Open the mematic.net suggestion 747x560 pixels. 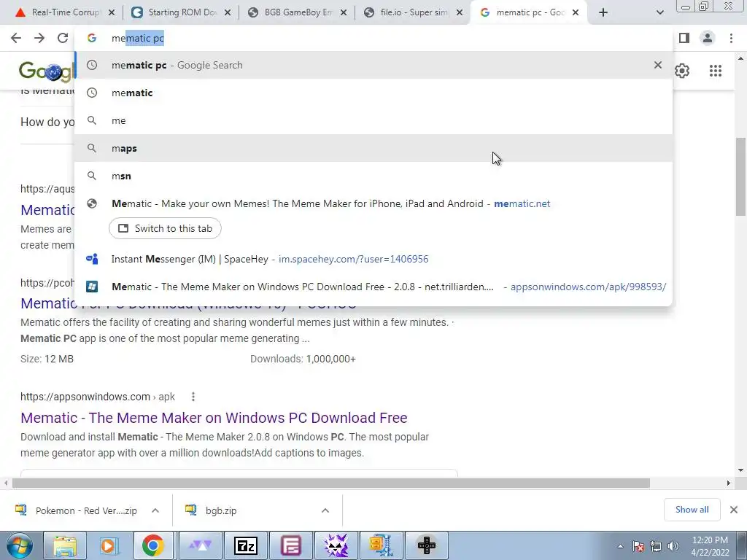click(x=373, y=204)
